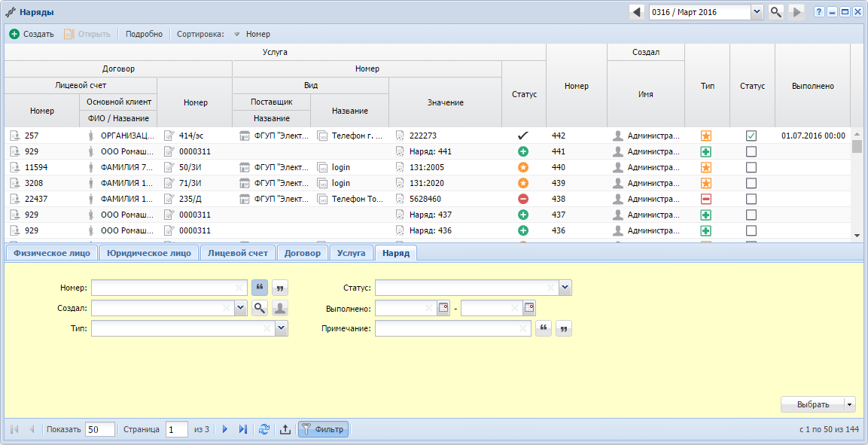
Task: Open the Сортировка Номер dropdown
Action: (x=252, y=35)
